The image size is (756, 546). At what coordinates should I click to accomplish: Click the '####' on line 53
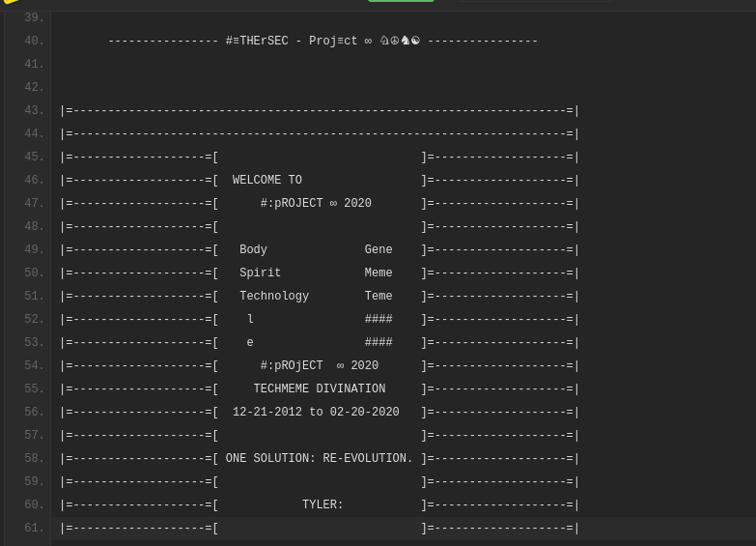click(x=378, y=342)
